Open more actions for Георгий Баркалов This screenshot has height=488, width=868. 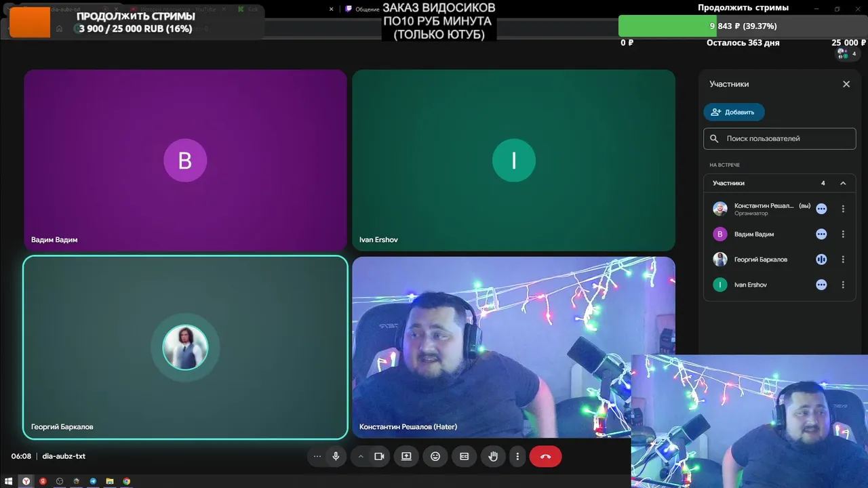843,259
